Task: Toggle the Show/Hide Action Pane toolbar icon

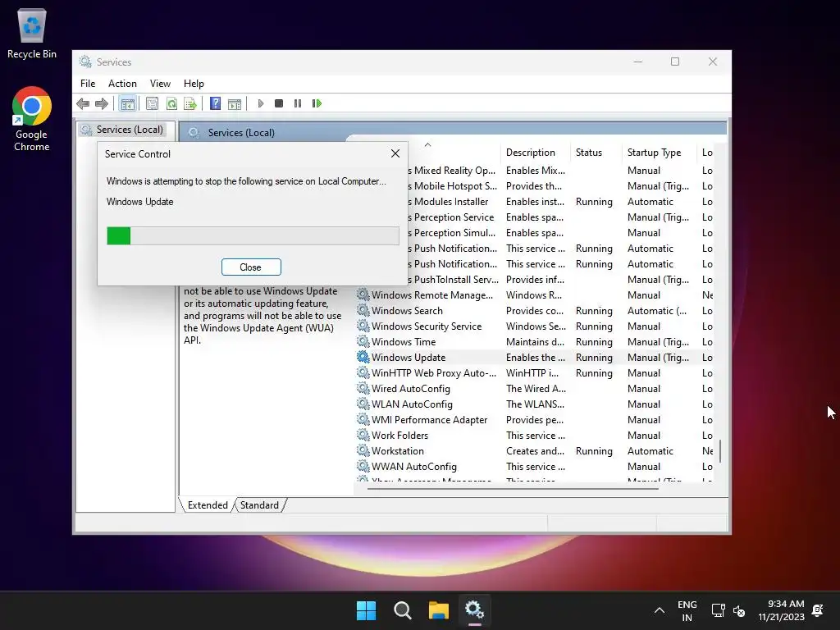Action: point(235,103)
